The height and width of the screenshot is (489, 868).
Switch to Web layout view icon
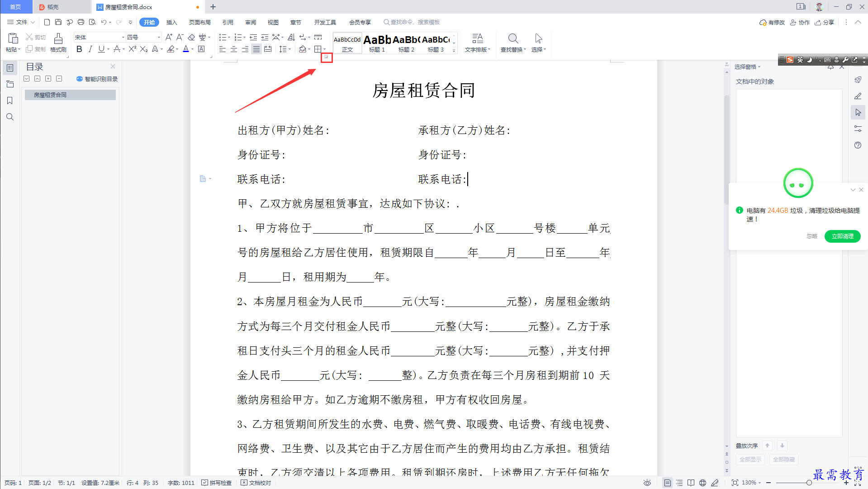coord(702,483)
